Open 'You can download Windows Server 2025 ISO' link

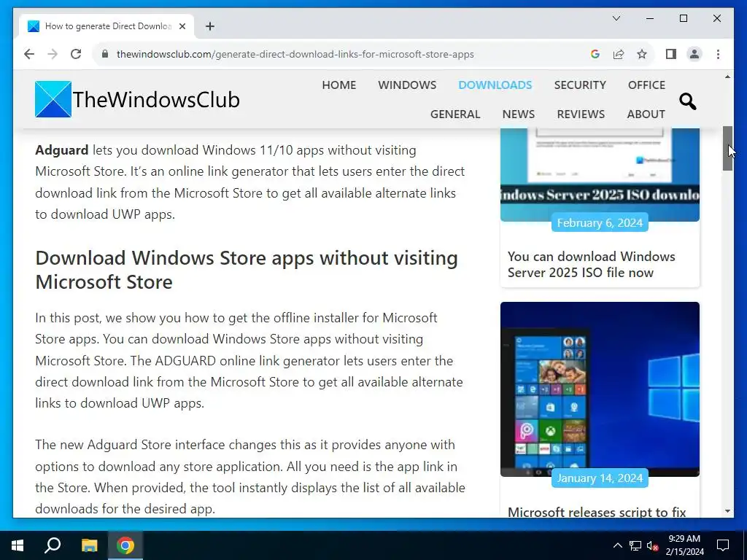(x=591, y=264)
